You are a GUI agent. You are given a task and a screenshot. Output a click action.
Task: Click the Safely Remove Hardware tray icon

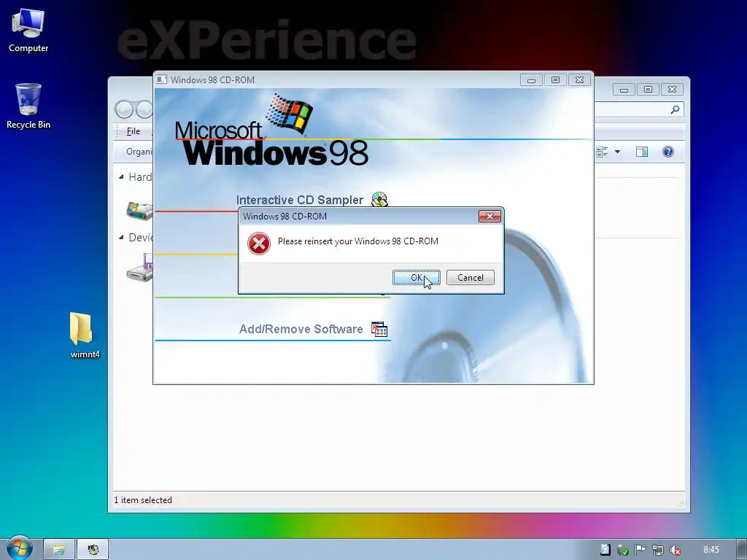point(622,550)
